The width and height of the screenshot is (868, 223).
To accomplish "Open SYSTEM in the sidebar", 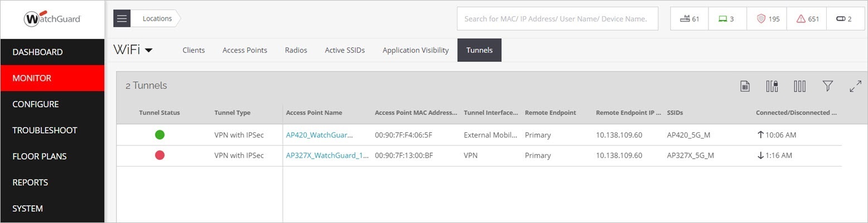I will point(52,208).
